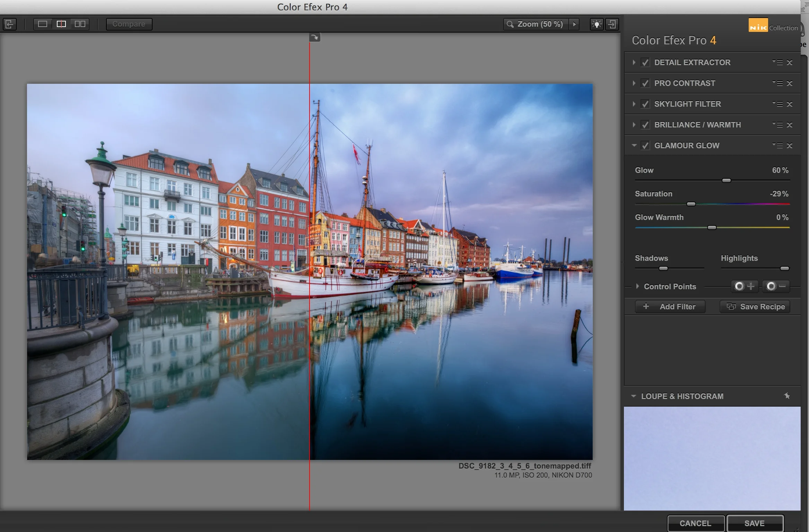
Task: Click the Compare button
Action: [x=129, y=24]
